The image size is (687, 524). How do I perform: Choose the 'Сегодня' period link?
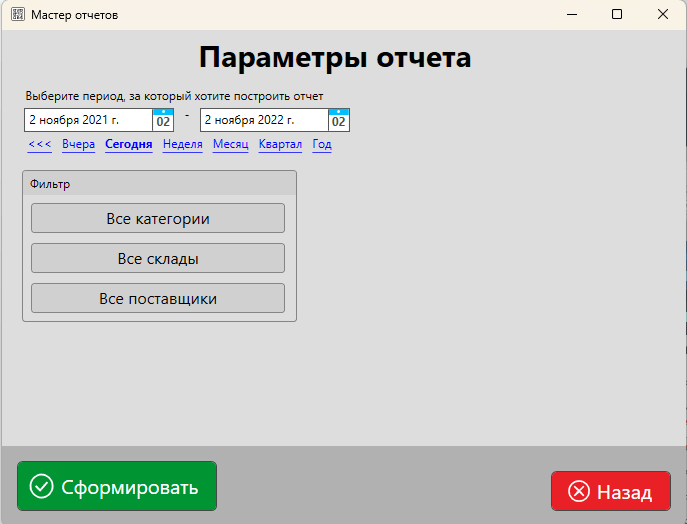pos(128,145)
